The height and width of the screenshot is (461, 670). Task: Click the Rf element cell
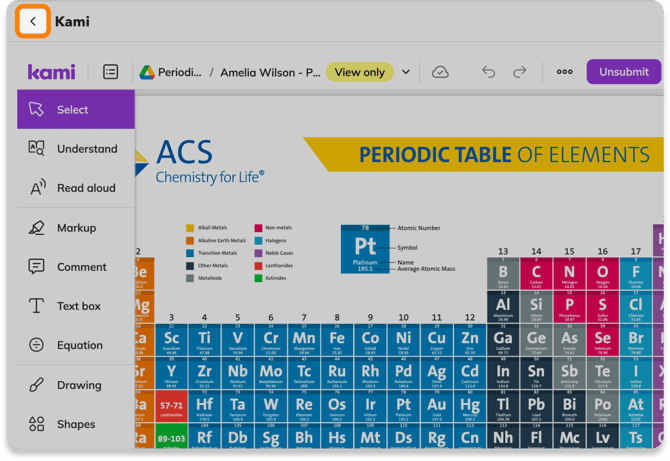tap(205, 436)
